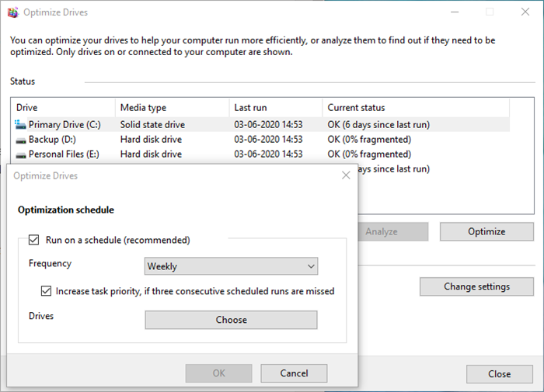
Task: Open Change settings
Action: [476, 286]
